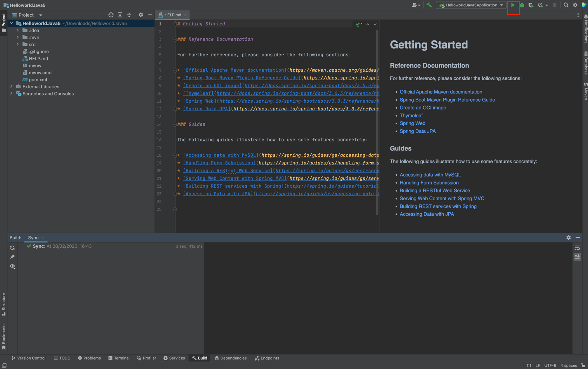Open Database side tool window
The height and width of the screenshot is (369, 588).
585,63
